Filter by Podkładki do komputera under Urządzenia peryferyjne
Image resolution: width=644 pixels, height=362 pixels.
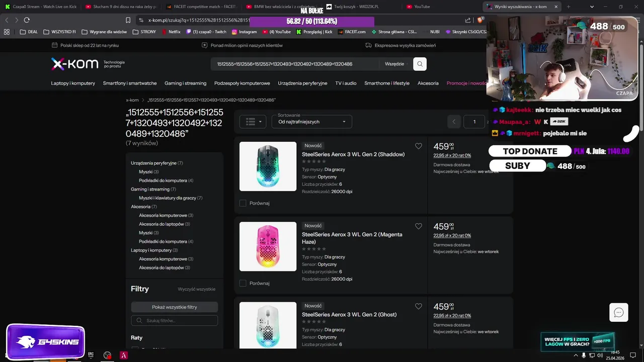click(166, 180)
